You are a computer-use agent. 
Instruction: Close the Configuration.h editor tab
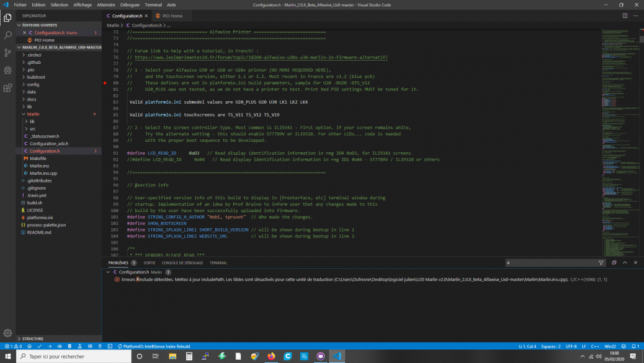(x=146, y=15)
